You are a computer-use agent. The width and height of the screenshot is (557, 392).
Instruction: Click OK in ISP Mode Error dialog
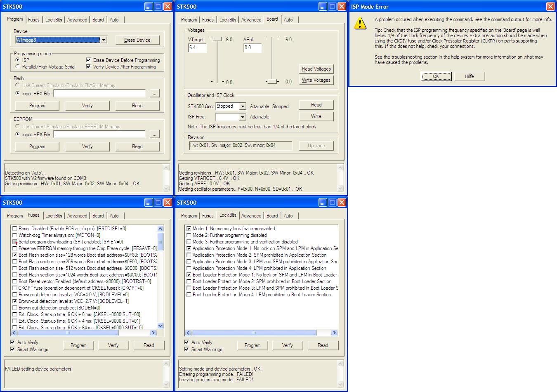pyautogui.click(x=436, y=76)
